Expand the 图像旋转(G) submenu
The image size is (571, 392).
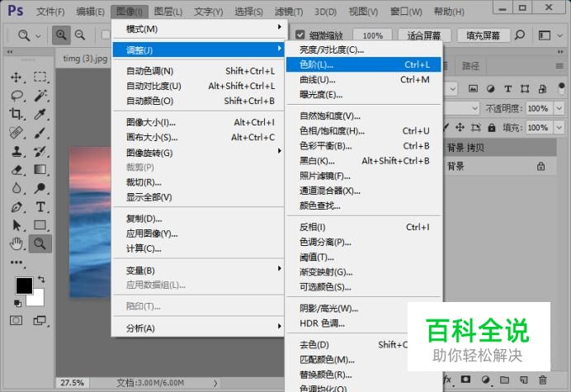[x=199, y=153]
